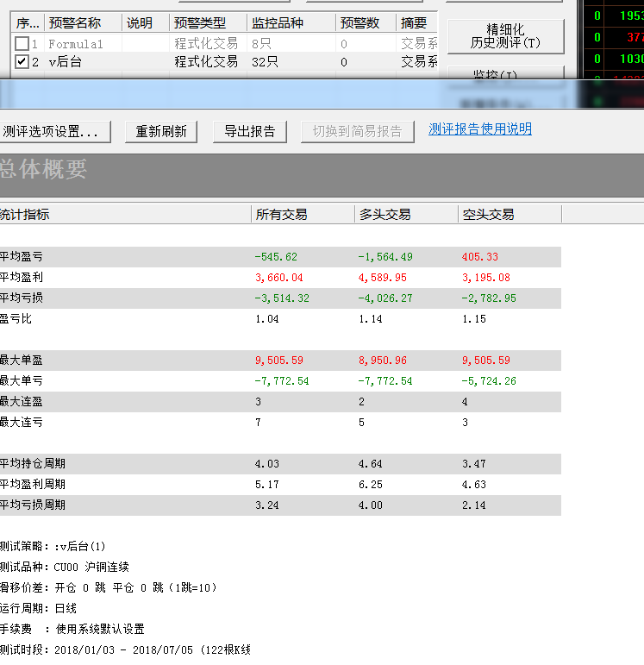Image resolution: width=644 pixels, height=665 pixels.
Task: Click the 运行周期 日线 line
Action: point(38,609)
